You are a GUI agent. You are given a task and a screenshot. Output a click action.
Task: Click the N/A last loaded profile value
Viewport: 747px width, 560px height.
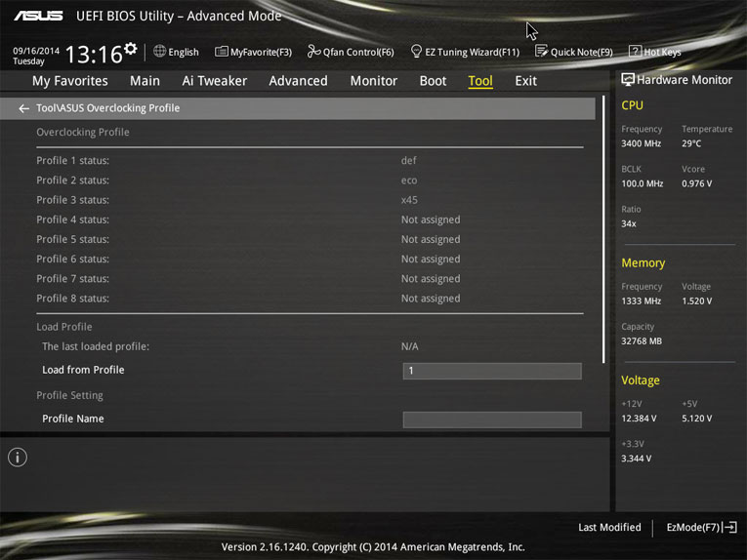tap(410, 346)
